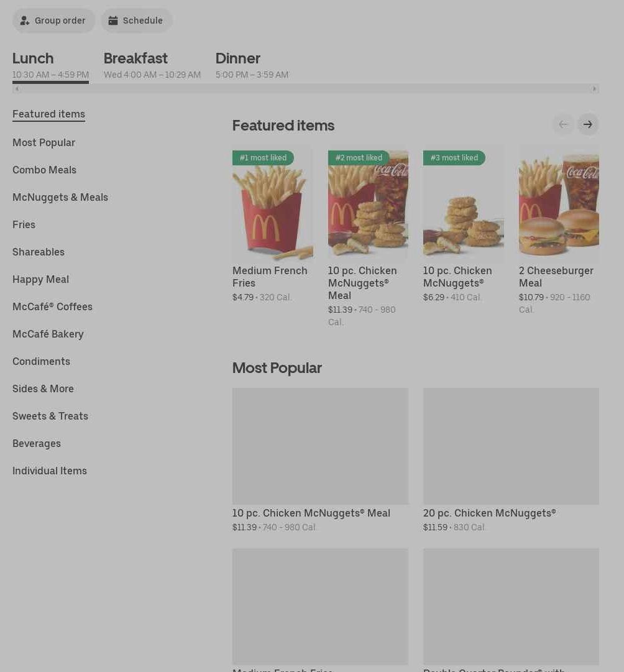Go to McCafé Bakery section

point(48,334)
